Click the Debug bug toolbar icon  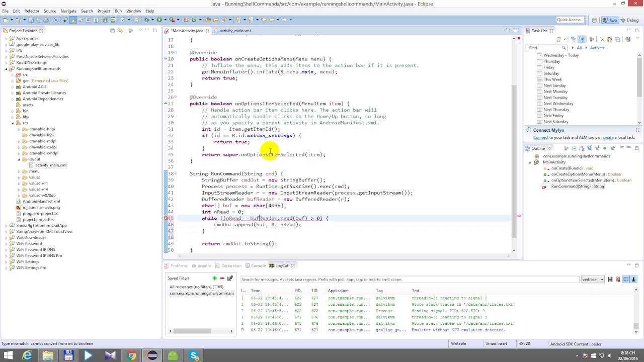coord(147,20)
